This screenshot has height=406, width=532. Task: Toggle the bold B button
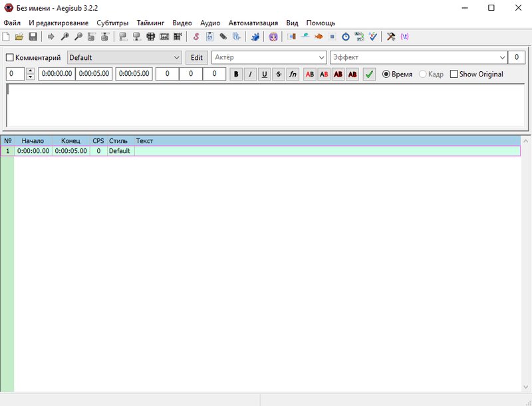pos(236,75)
